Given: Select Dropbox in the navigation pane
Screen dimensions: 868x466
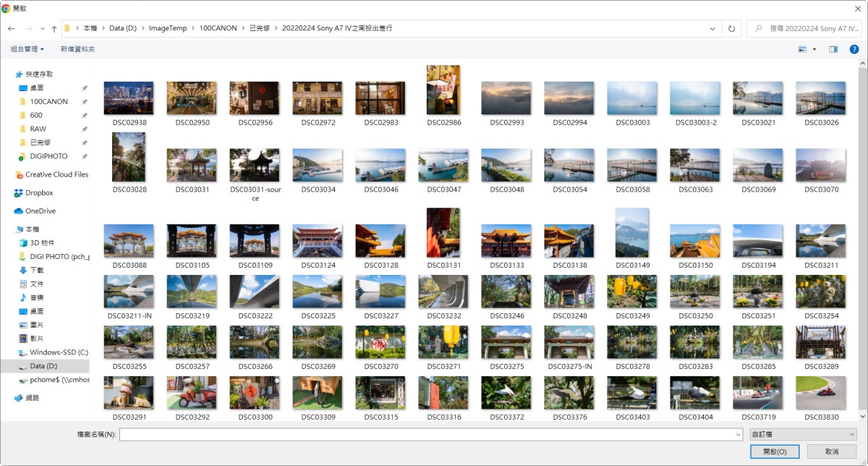Looking at the screenshot, I should pos(39,193).
